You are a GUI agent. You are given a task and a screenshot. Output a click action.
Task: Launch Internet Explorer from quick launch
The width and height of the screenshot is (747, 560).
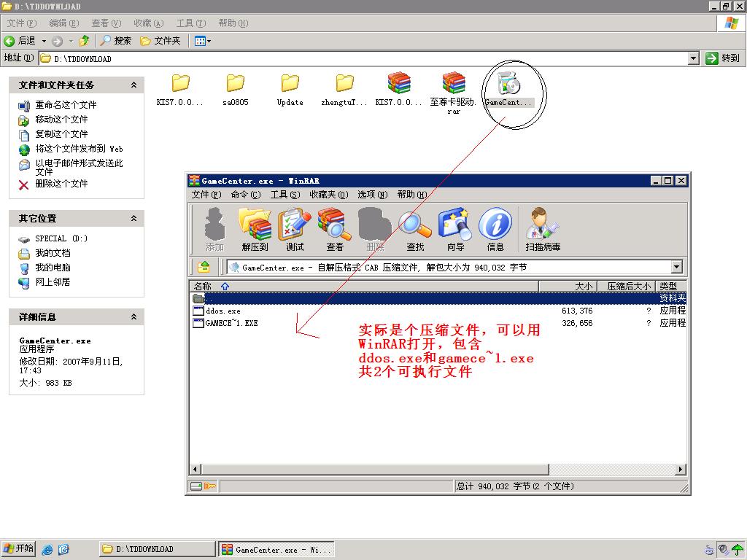pyautogui.click(x=47, y=549)
